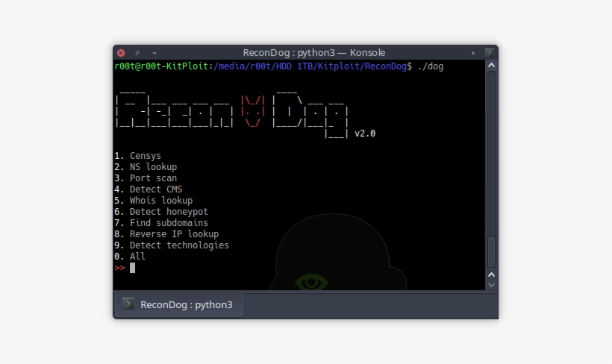Click the red close icon of Konsole

[121, 53]
